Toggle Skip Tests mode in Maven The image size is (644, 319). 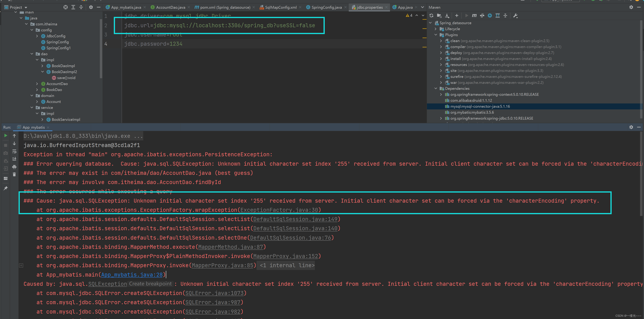(x=490, y=16)
